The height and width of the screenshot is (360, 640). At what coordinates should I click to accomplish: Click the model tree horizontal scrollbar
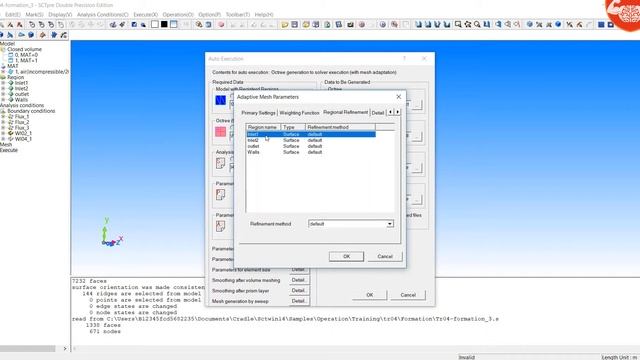pos(28,349)
